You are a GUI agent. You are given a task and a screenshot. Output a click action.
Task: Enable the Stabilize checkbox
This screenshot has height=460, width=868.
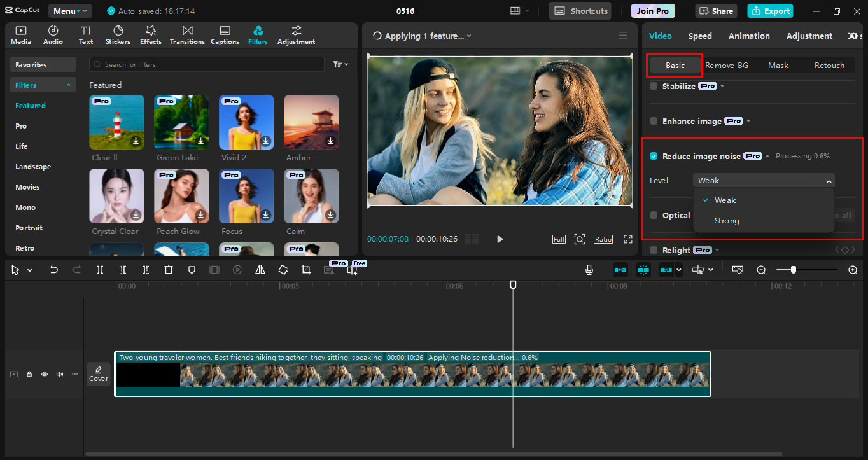point(654,86)
